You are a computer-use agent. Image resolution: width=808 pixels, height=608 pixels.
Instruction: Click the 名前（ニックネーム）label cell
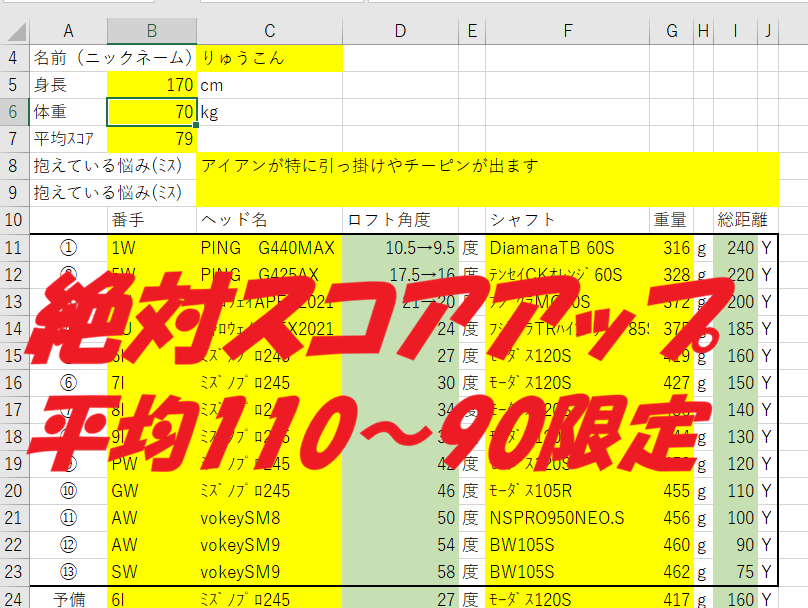(x=113, y=58)
